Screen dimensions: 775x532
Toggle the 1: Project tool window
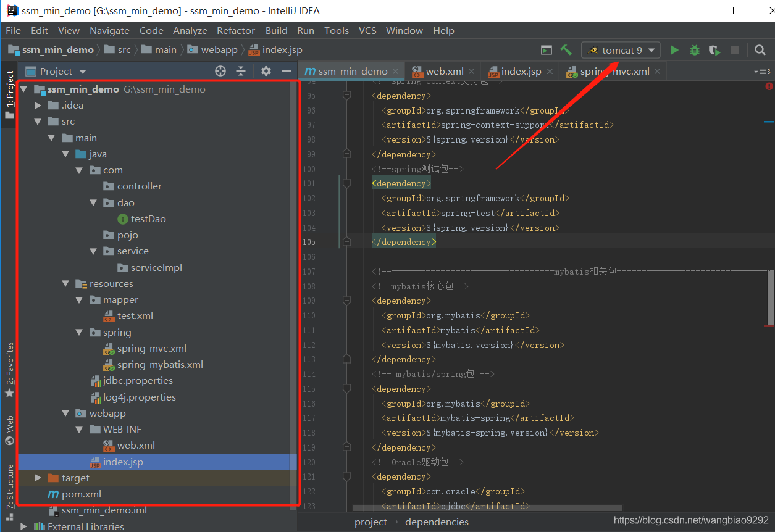coord(9,96)
